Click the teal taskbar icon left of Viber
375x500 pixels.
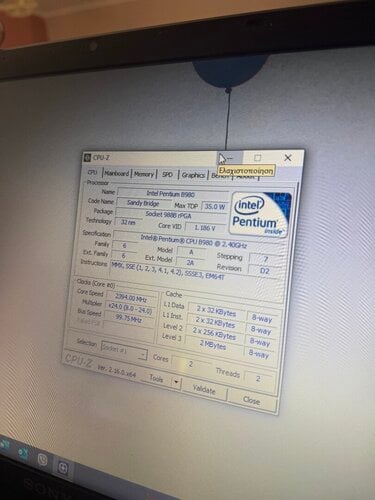[23, 453]
